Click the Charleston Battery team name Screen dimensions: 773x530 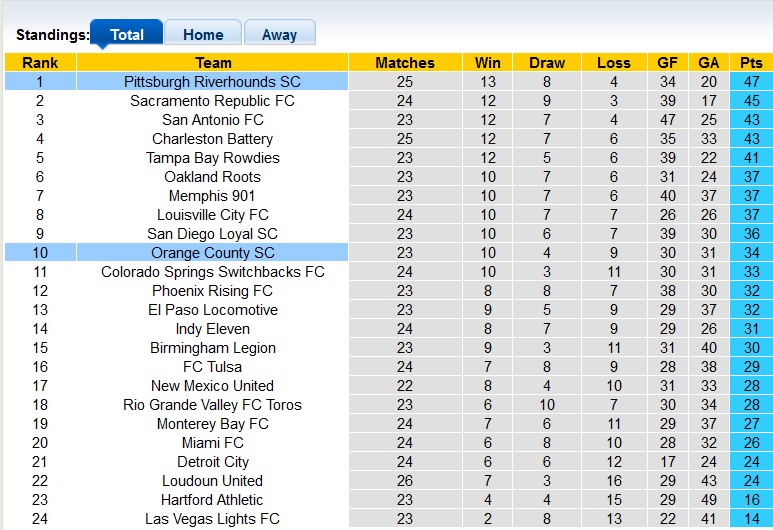point(212,139)
